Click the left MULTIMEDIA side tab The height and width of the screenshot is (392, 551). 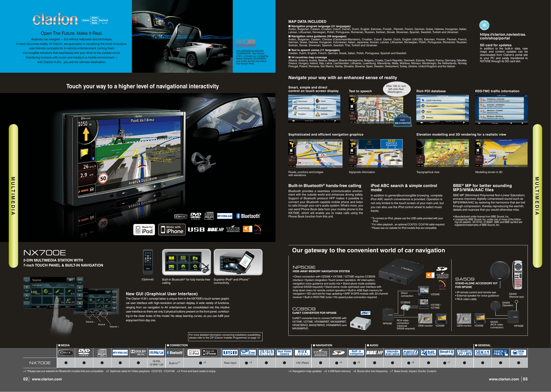click(13, 196)
